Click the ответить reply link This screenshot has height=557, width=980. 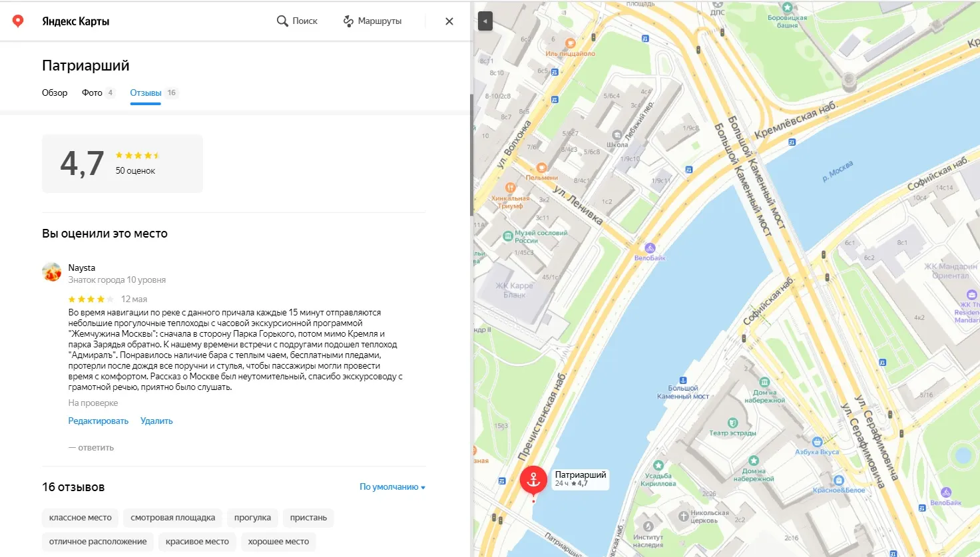[91, 447]
